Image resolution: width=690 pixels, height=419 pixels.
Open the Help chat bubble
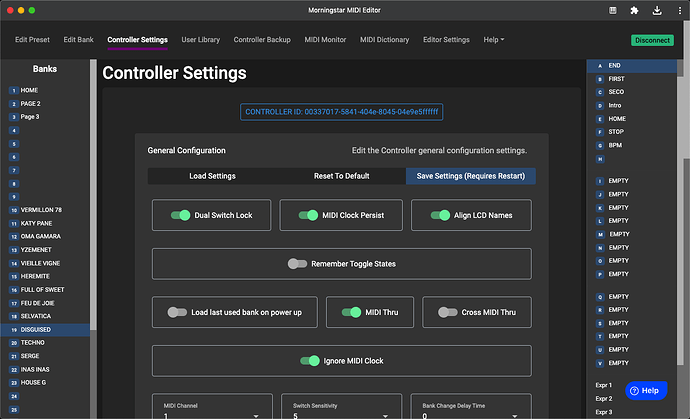pyautogui.click(x=646, y=390)
